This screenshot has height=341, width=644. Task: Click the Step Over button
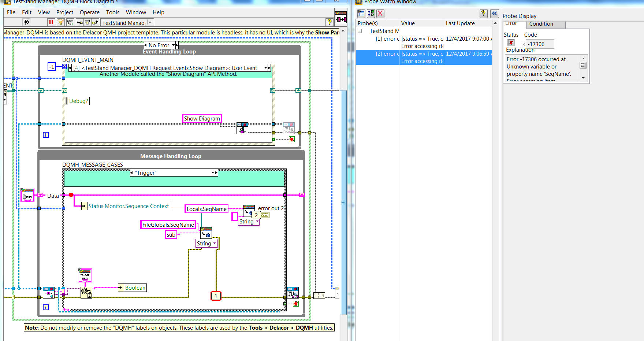[x=88, y=22]
